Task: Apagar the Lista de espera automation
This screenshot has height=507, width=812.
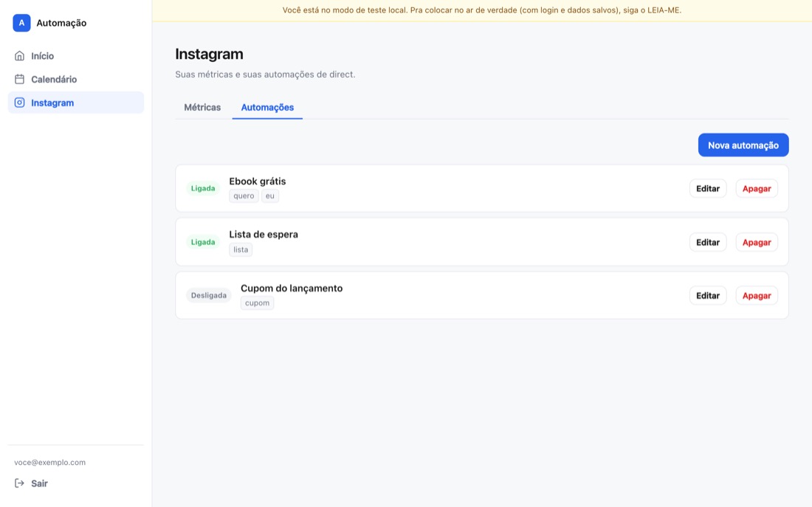Action: (757, 242)
